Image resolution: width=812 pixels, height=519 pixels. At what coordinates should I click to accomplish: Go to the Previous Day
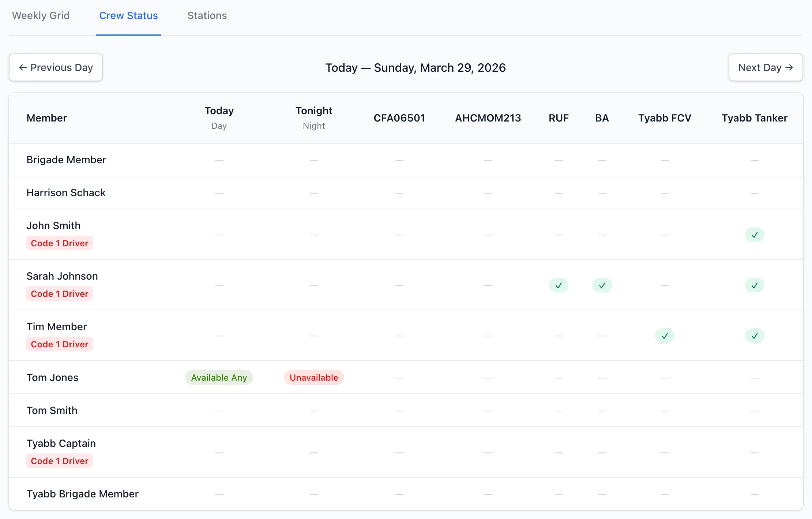pos(56,67)
